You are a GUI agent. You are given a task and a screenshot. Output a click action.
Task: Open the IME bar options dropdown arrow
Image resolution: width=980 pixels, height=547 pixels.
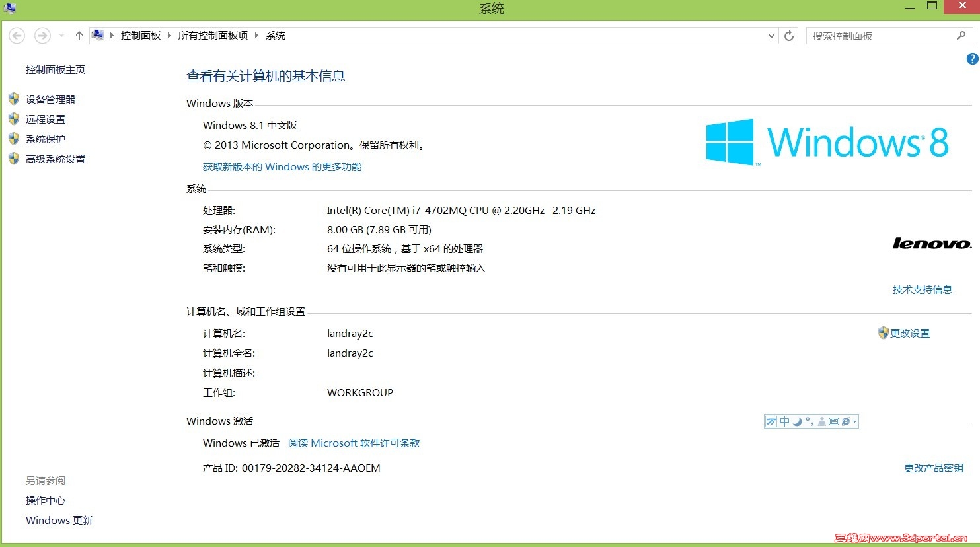click(854, 421)
